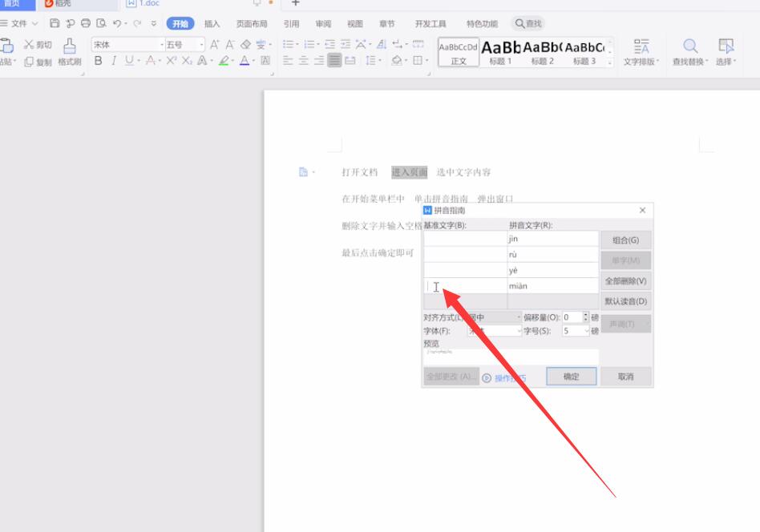Switch to the Page Layout (页面布局) tab

pos(252,24)
